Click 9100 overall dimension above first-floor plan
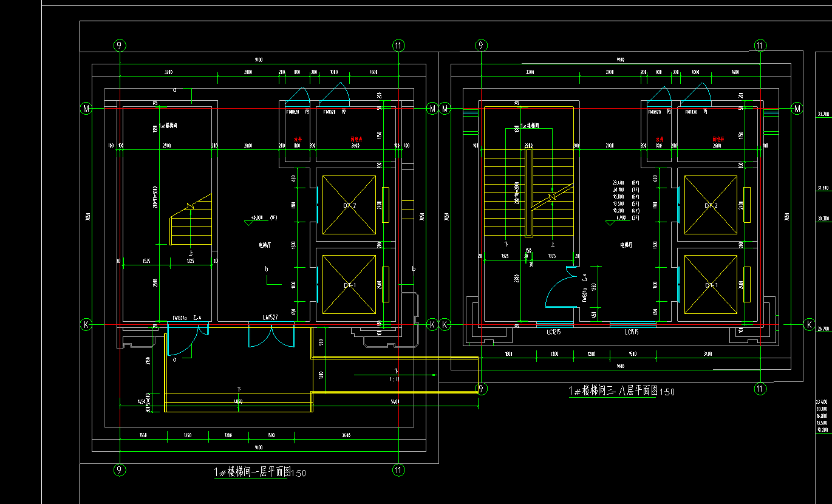832x504 pixels. (259, 60)
